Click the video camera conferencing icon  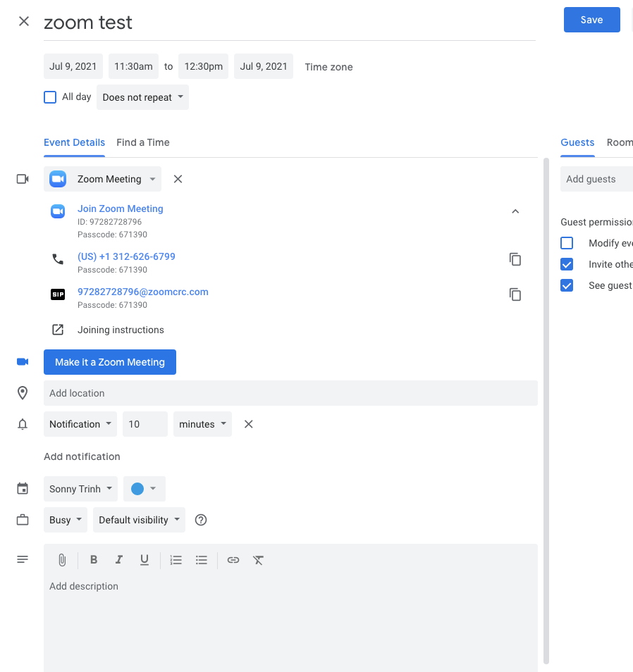click(23, 179)
